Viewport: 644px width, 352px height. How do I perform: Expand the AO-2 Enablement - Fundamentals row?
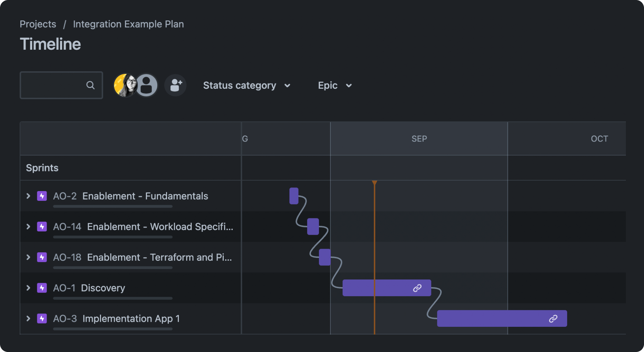pyautogui.click(x=29, y=196)
